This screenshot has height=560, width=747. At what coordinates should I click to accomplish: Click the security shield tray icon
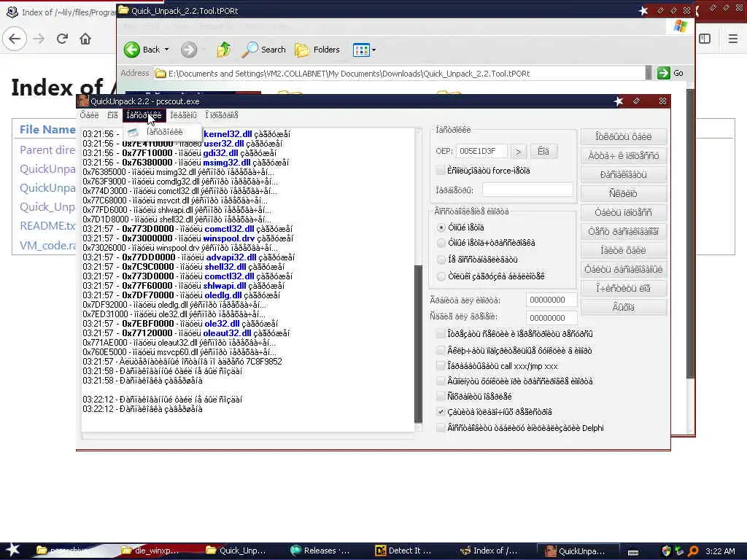pos(667,551)
